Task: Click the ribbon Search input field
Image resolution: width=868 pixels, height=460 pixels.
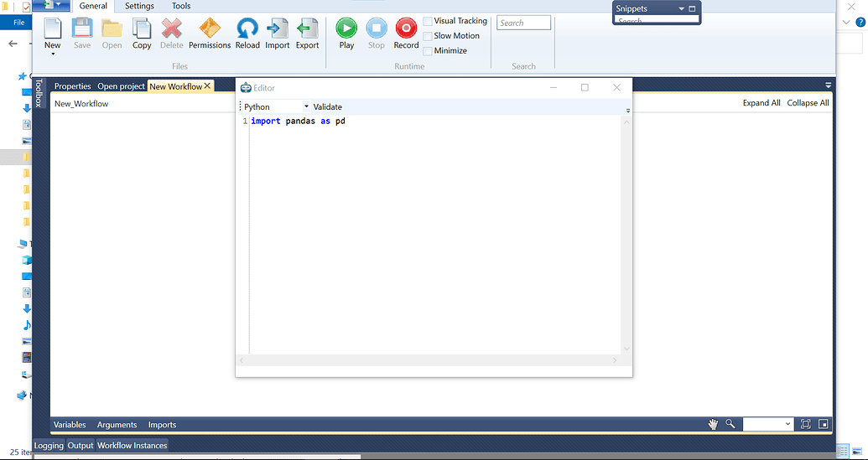Action: point(523,23)
